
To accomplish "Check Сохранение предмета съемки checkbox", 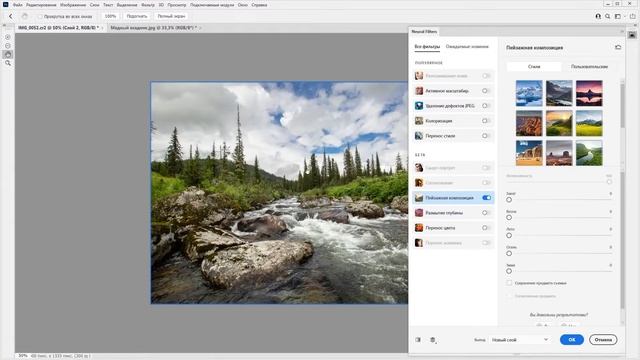I will tap(509, 283).
